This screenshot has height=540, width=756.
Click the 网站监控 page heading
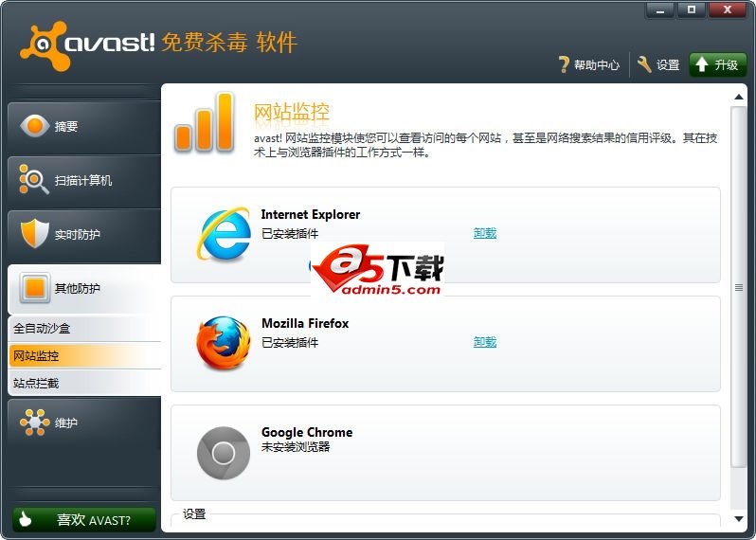tap(292, 112)
